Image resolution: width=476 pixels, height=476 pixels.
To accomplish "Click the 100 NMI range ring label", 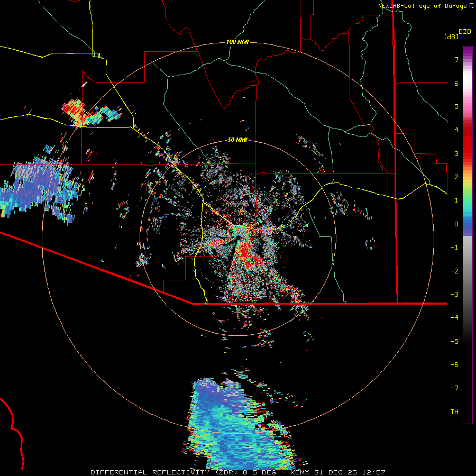I will [x=237, y=42].
